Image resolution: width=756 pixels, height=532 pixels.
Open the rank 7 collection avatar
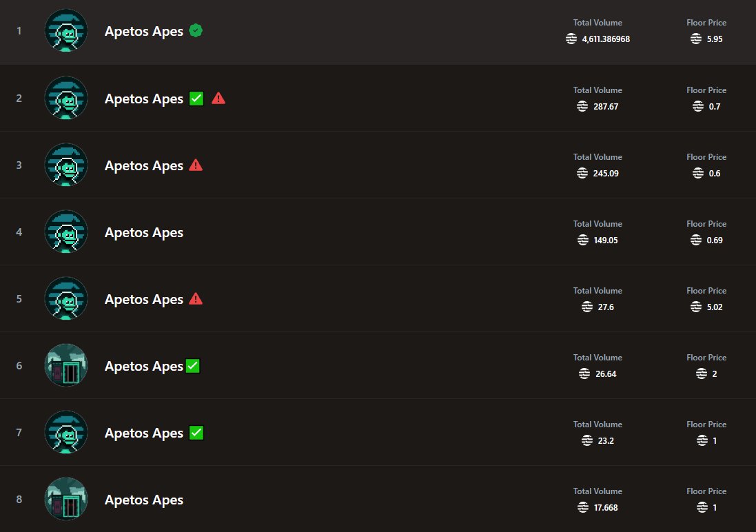[x=66, y=432]
